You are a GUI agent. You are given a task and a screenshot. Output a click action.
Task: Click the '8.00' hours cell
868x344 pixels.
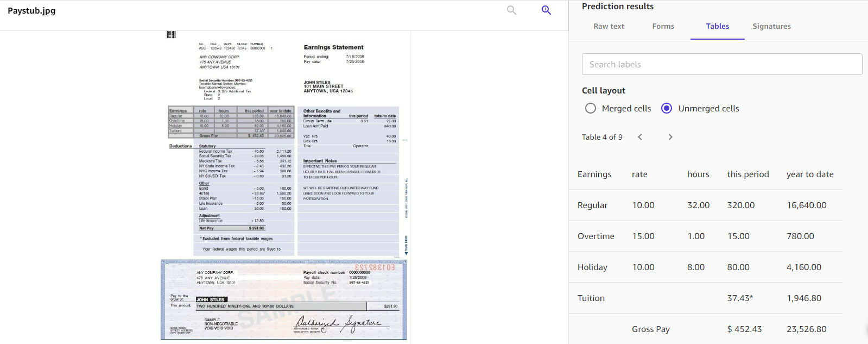[x=695, y=267]
